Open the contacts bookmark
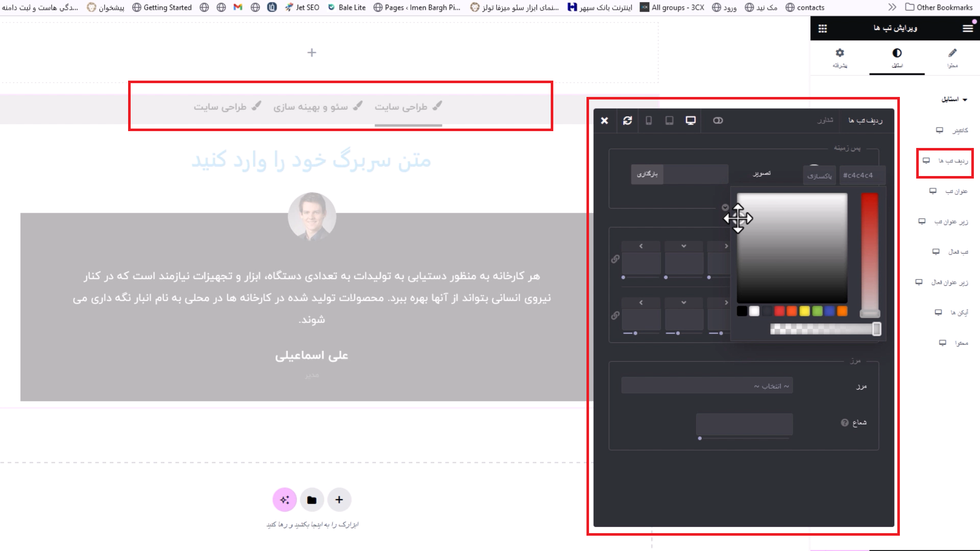The height and width of the screenshot is (551, 980). [x=805, y=7]
